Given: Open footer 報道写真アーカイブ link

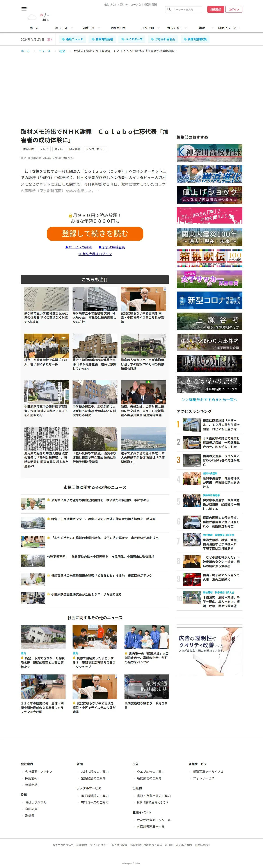Looking at the screenshot, I should tap(208, 772).
